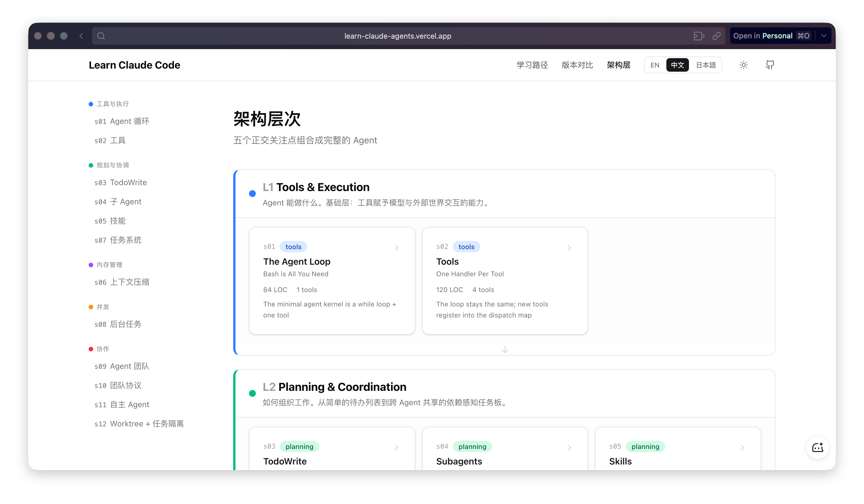Click the URL address bar field

pos(398,36)
